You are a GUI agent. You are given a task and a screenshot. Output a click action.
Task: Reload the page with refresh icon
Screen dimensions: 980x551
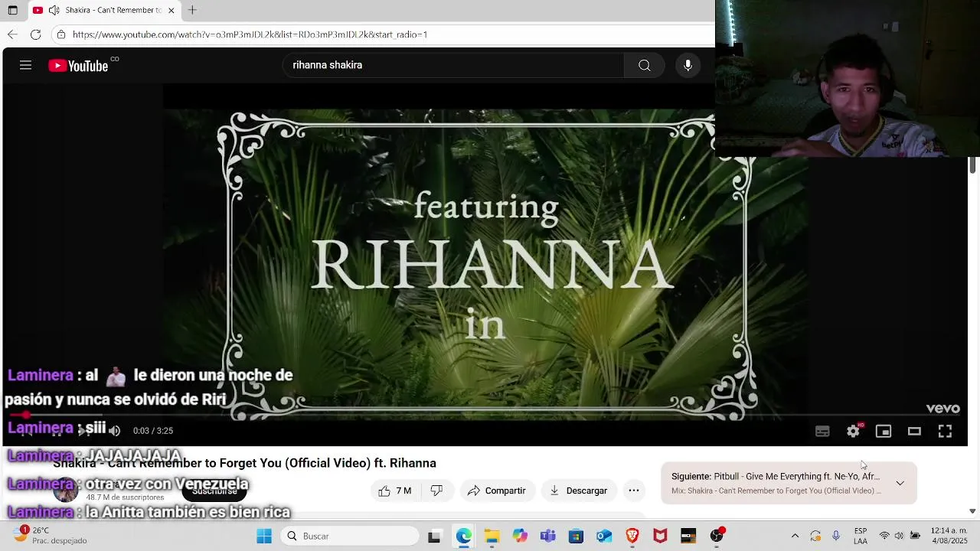coord(35,34)
